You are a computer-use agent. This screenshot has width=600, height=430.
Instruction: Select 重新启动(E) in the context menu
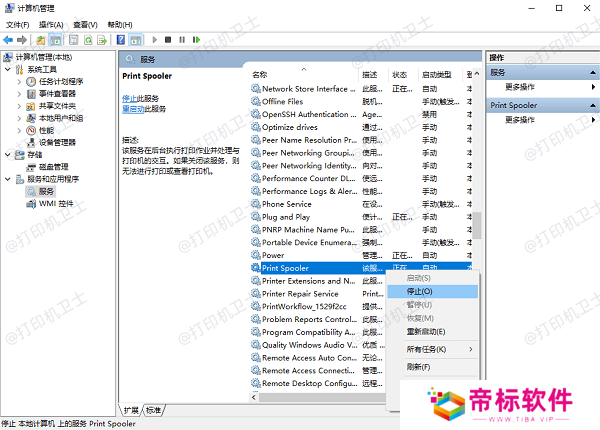pyautogui.click(x=426, y=331)
